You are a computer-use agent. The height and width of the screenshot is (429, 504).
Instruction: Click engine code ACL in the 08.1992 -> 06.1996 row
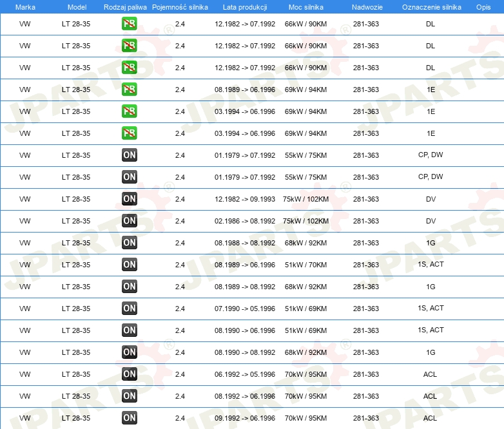tap(430, 396)
